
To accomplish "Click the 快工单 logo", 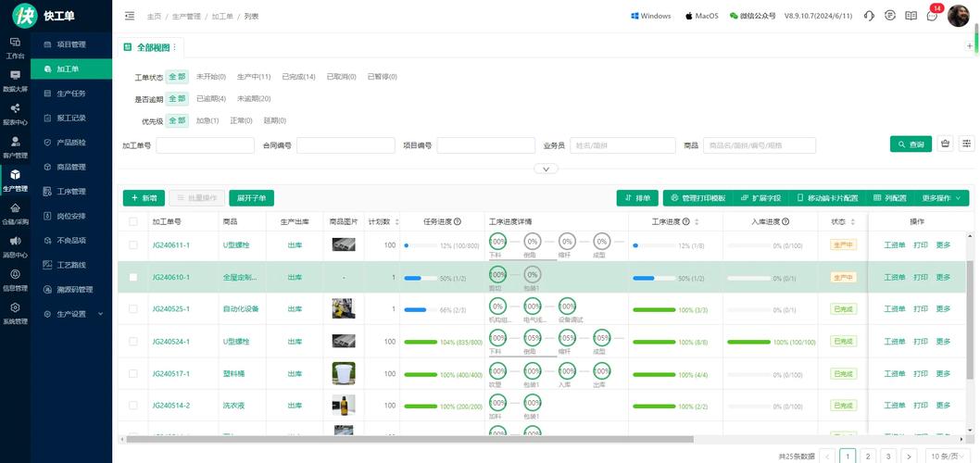I will pyautogui.click(x=45, y=16).
